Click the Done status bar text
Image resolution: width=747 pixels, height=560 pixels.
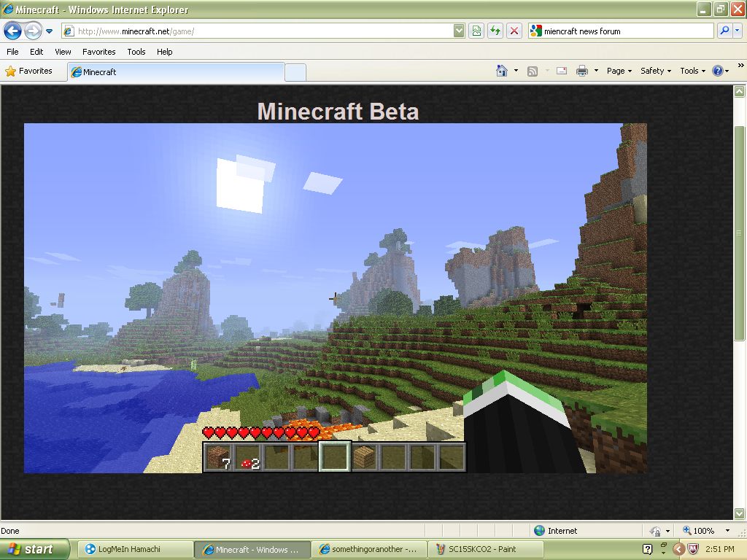click(x=10, y=531)
